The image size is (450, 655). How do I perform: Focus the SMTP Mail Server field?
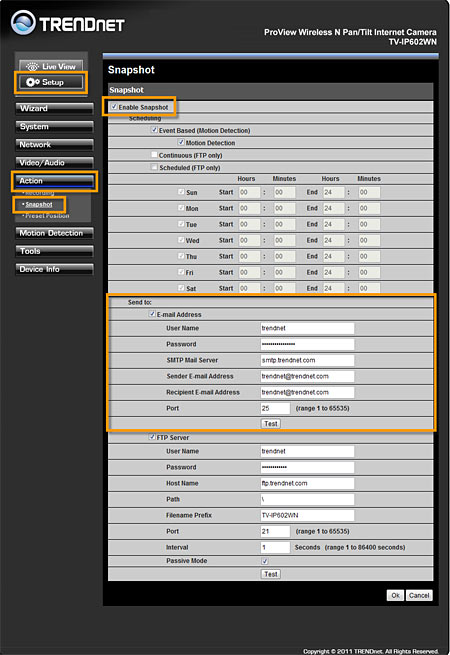307,360
